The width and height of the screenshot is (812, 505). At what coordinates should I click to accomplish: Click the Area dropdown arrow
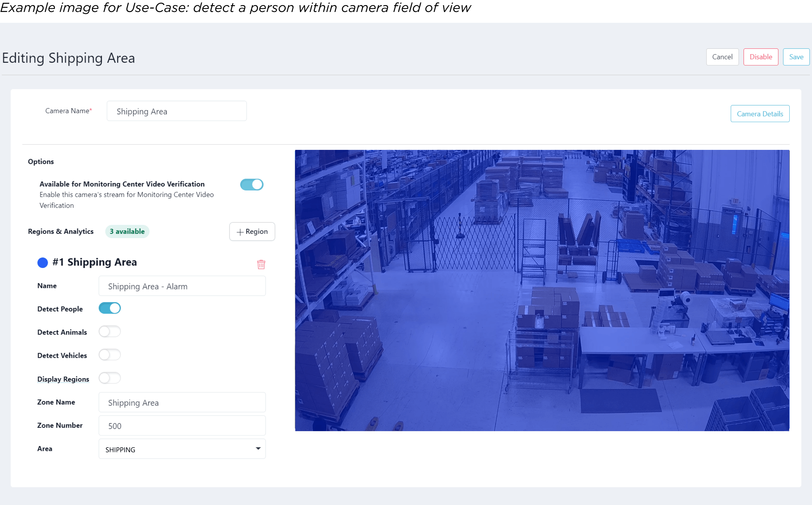[x=258, y=449]
